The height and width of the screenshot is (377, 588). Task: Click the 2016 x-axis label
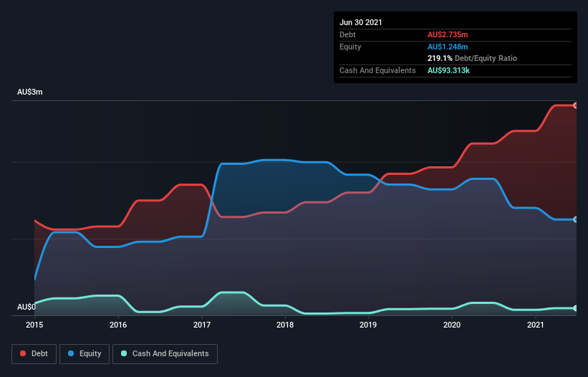tap(118, 325)
